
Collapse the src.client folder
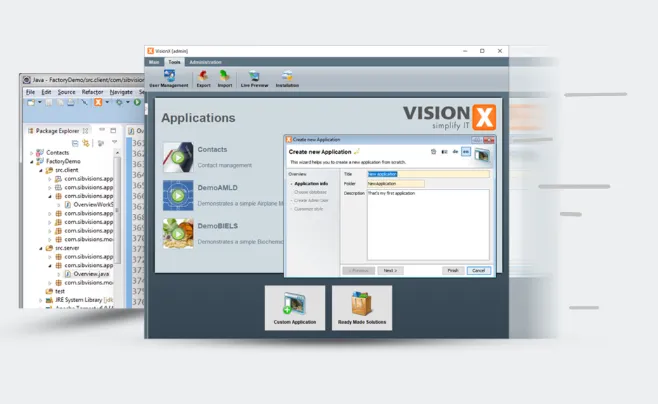pyautogui.click(x=41, y=170)
